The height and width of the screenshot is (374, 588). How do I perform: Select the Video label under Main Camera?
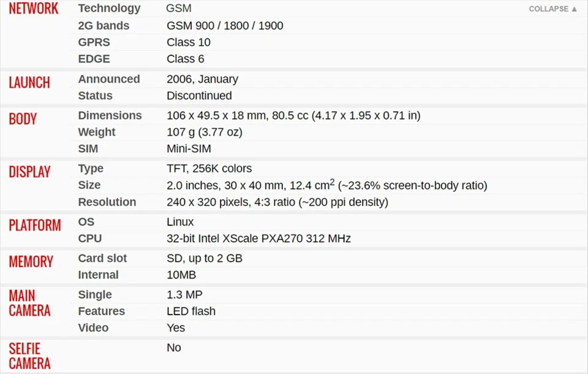pyautogui.click(x=93, y=328)
